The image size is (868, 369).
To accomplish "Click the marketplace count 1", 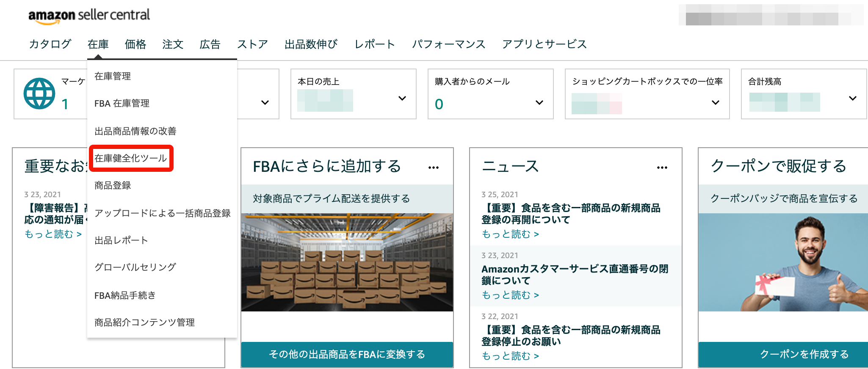I will (65, 104).
